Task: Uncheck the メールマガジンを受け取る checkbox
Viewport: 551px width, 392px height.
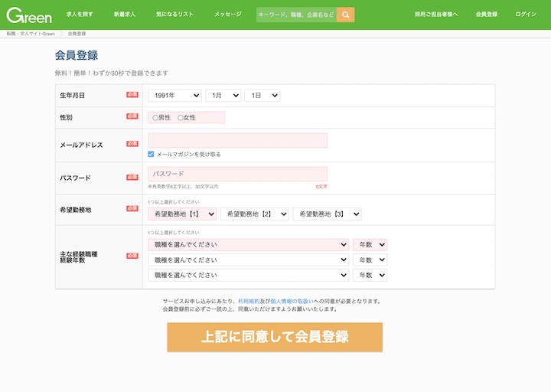Action: (152, 154)
